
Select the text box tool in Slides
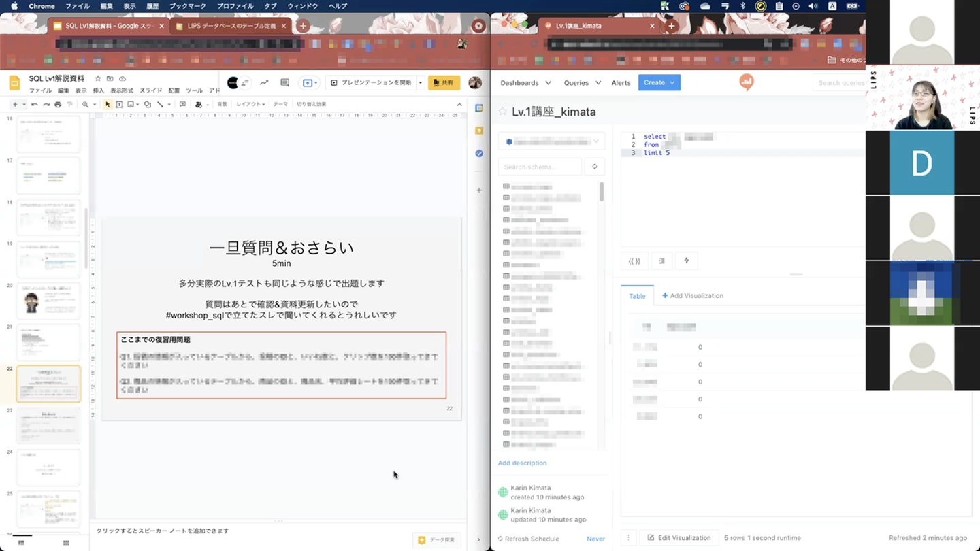pos(119,105)
